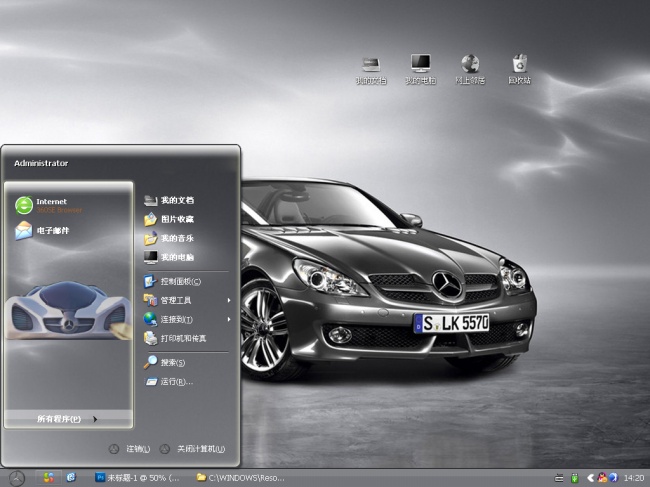Screen dimensions: 650x487
Task: Select 我的文档 desktop icon
Action: 371,70
